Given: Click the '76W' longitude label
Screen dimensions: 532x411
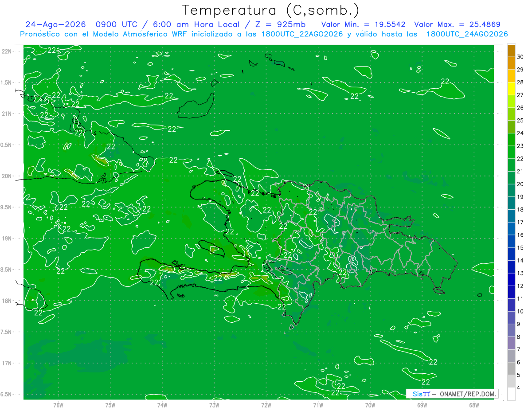Looking at the screenshot, I should click(x=58, y=405).
